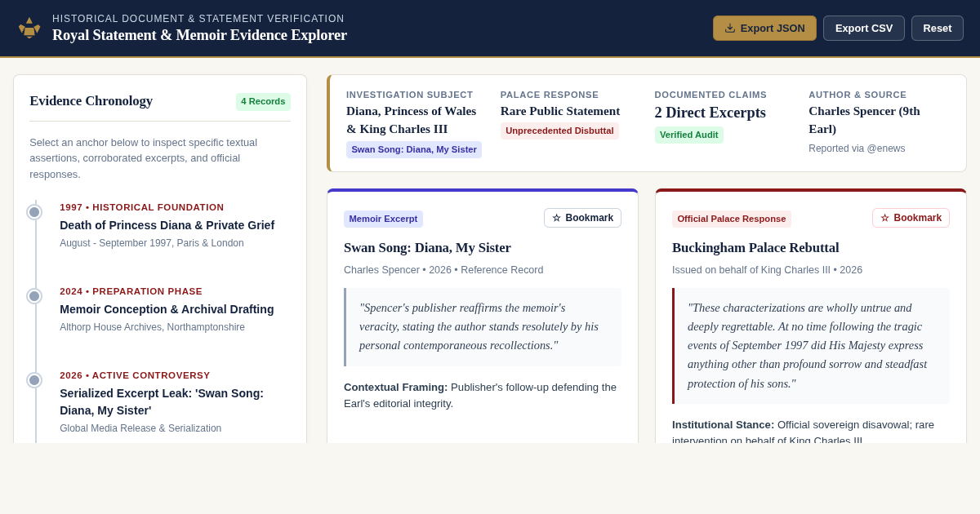The height and width of the screenshot is (514, 980).
Task: Open Memoir Conception & Archival Drafting entry
Action: tap(167, 309)
